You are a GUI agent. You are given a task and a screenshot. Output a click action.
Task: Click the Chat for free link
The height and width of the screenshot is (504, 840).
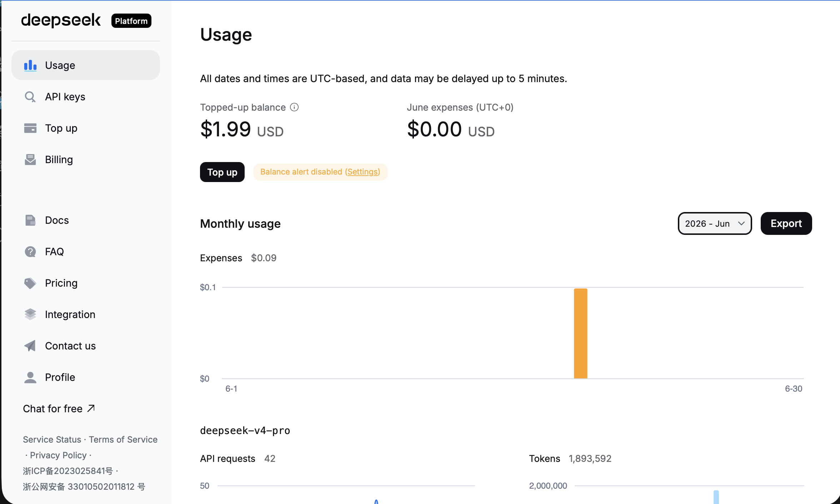(59, 408)
